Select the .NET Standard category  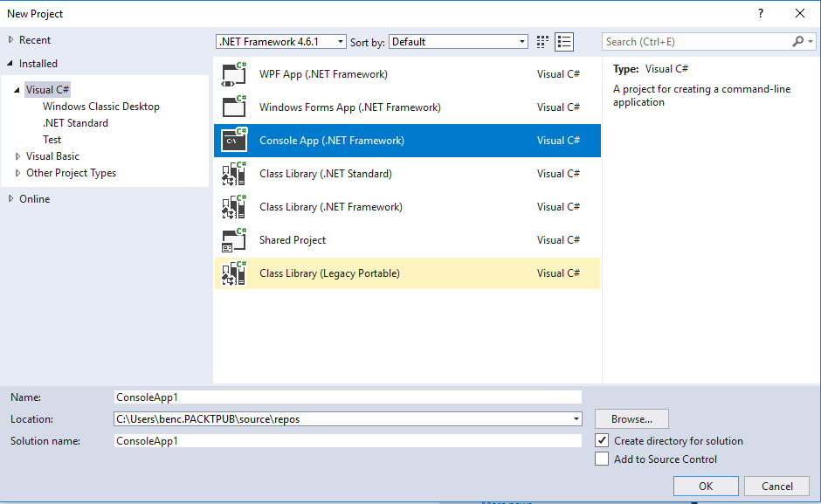pyautogui.click(x=75, y=123)
